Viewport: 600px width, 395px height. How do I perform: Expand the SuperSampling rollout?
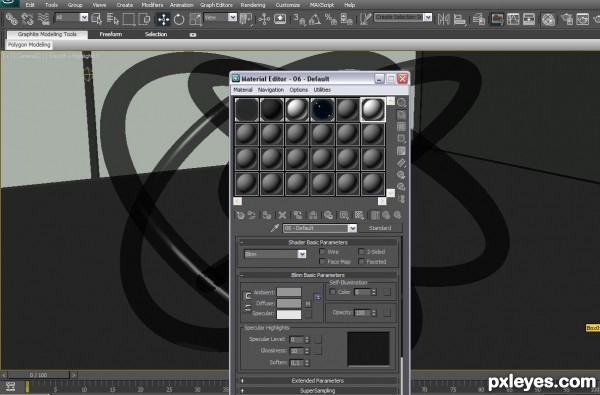(318, 390)
